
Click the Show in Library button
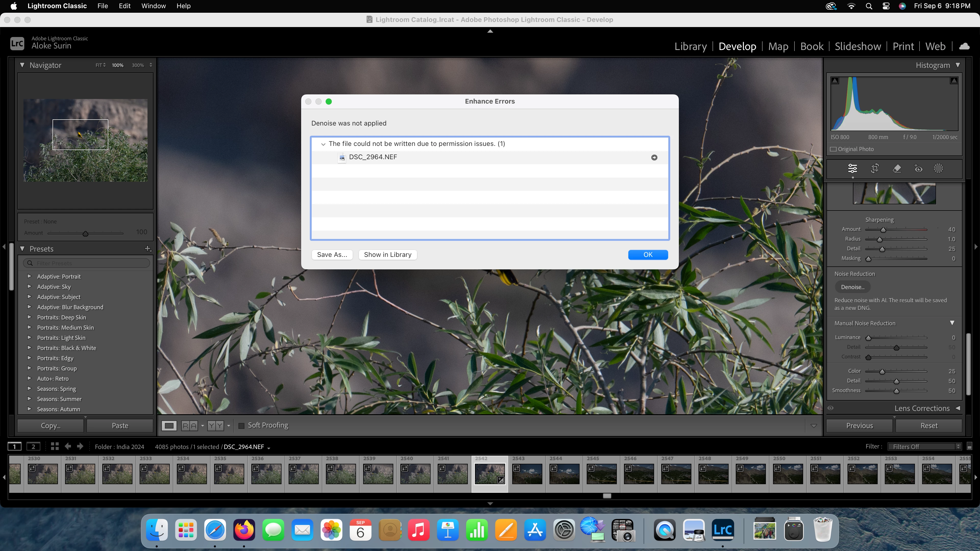(387, 255)
